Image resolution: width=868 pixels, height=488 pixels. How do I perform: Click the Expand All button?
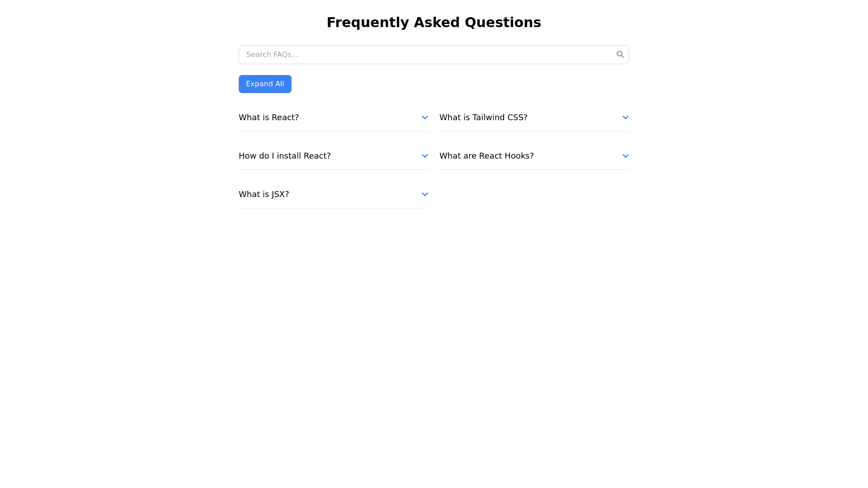(265, 84)
